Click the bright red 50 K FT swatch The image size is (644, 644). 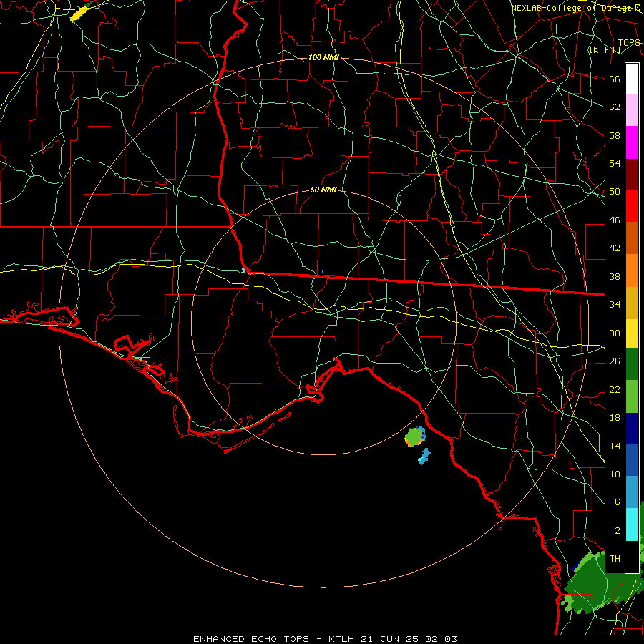[632, 206]
